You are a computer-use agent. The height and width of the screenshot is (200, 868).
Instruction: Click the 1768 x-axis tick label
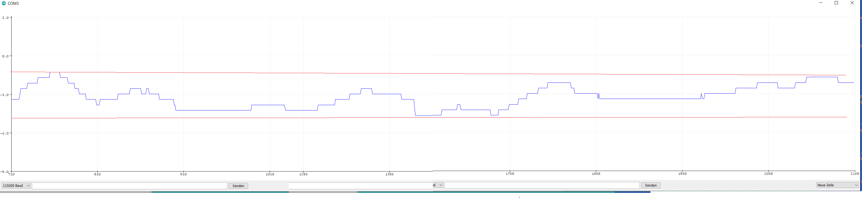pyautogui.click(x=510, y=173)
